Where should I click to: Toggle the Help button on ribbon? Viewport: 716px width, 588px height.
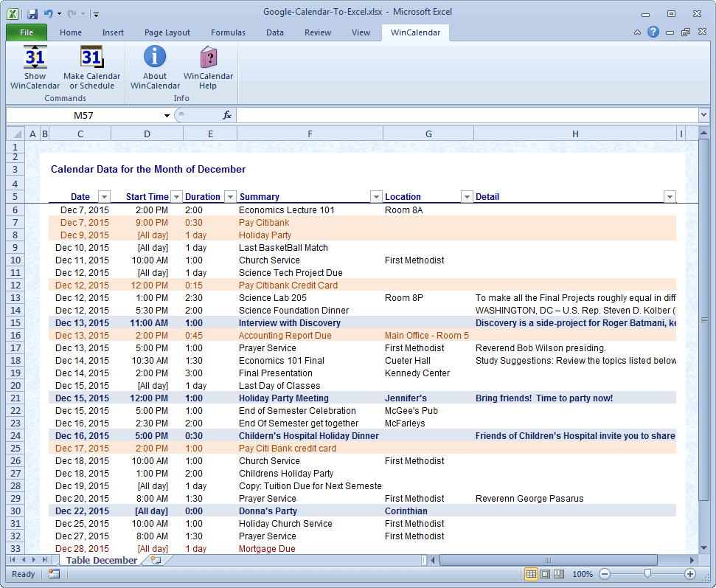pyautogui.click(x=655, y=32)
